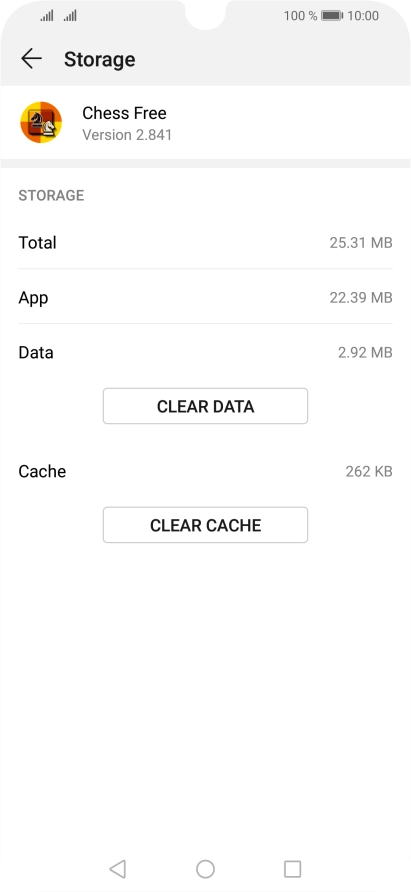Tap the battery icon in status bar
Viewport: 411px width, 892px height.
click(x=332, y=16)
